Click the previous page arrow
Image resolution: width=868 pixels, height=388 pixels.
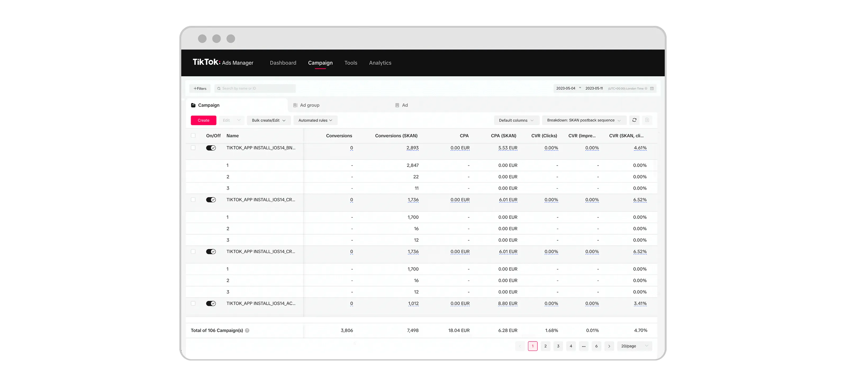520,346
